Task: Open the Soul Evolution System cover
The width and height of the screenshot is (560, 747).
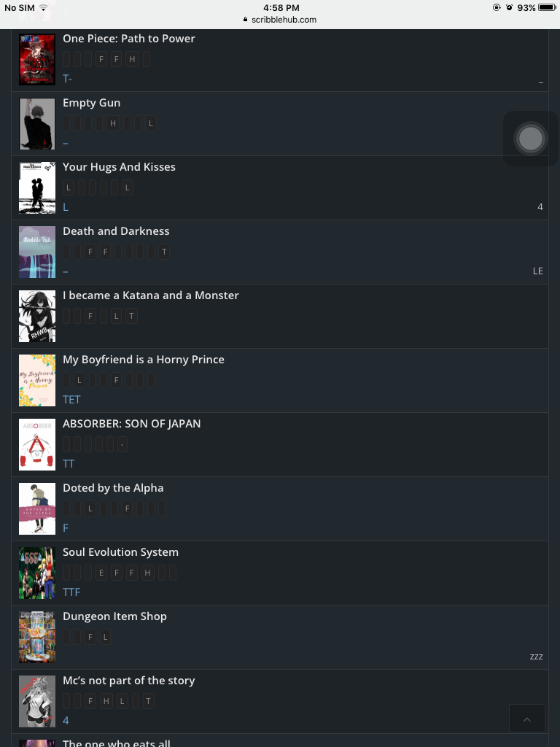Action: click(37, 573)
